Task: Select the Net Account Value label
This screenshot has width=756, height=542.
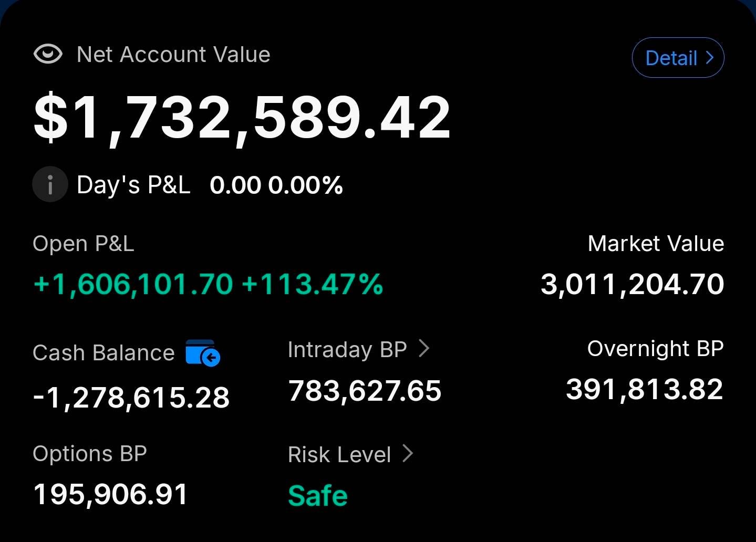Action: click(173, 55)
